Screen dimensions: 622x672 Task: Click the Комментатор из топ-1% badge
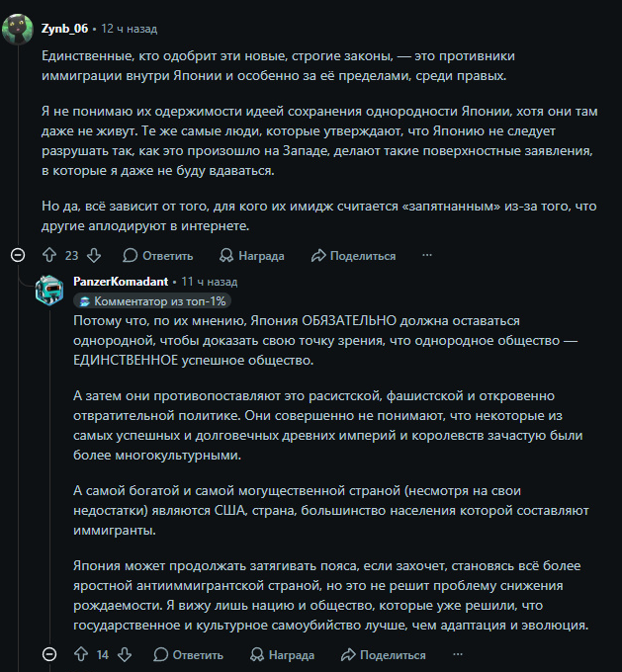click(x=152, y=301)
